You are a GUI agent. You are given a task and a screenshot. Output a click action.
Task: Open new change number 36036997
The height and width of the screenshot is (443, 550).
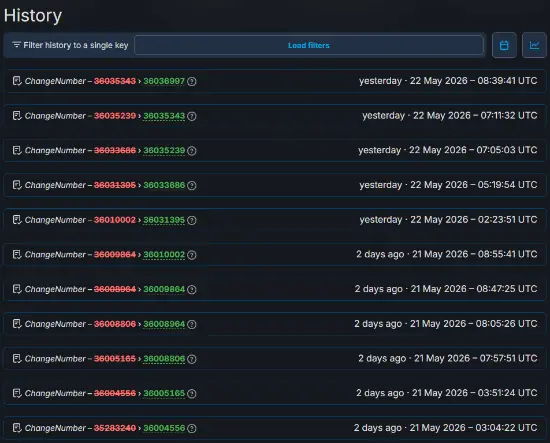point(164,81)
